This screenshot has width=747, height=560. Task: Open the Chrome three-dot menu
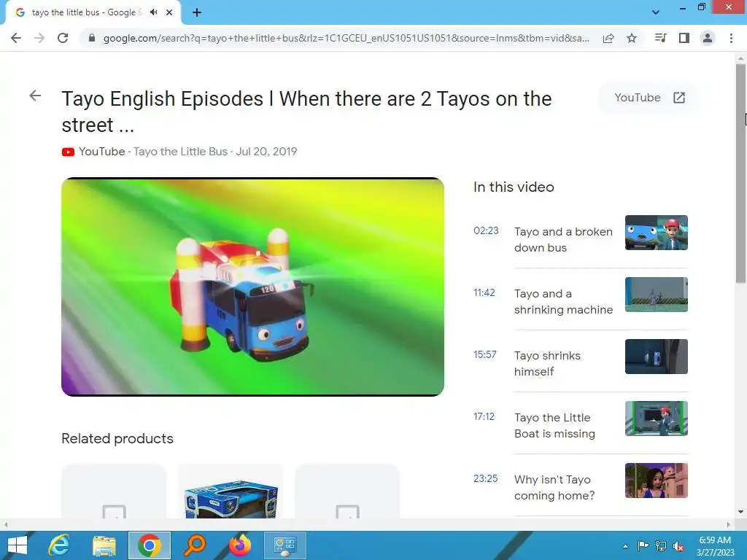tap(731, 38)
